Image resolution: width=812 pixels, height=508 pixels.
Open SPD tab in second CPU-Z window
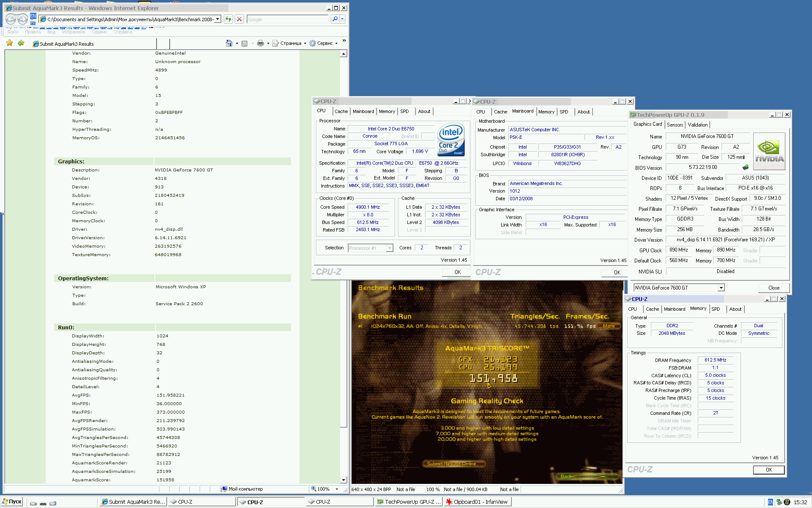click(x=564, y=112)
